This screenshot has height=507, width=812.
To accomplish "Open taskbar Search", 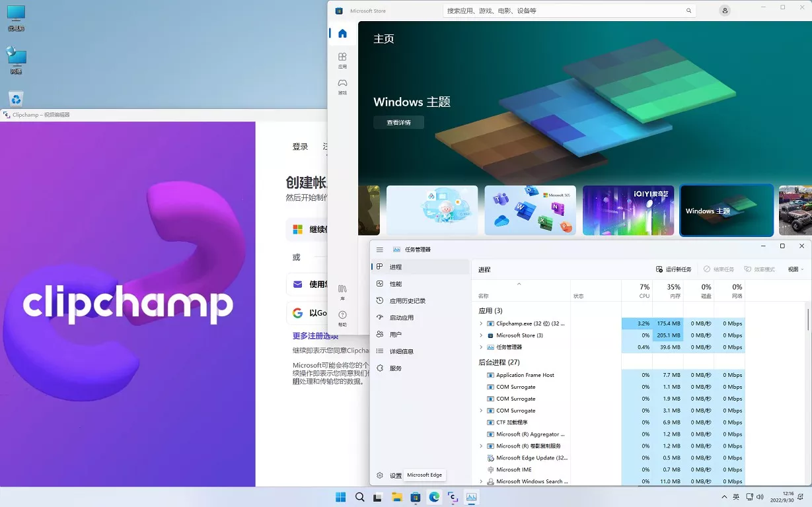I will pyautogui.click(x=359, y=497).
